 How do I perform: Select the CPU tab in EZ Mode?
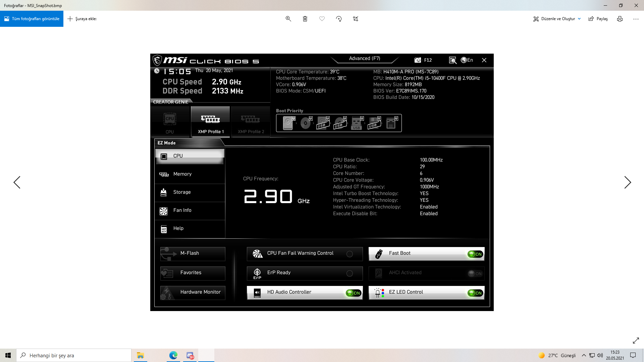click(x=190, y=156)
